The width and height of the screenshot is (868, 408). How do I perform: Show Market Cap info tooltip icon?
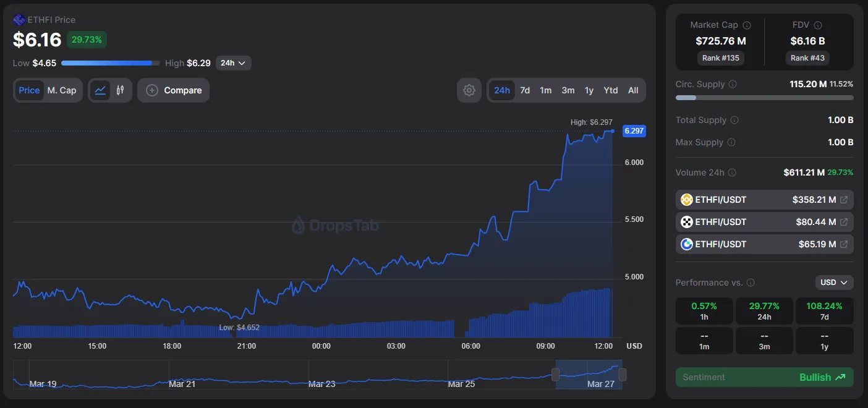[x=746, y=25]
